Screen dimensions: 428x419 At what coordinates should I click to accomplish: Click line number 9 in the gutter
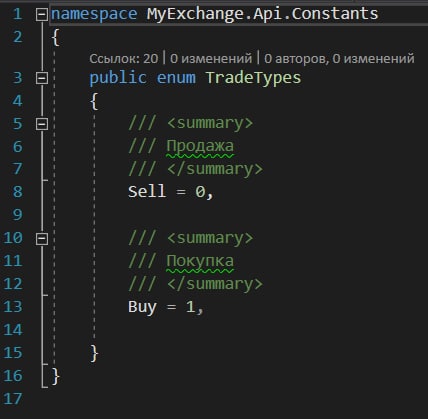click(x=17, y=215)
